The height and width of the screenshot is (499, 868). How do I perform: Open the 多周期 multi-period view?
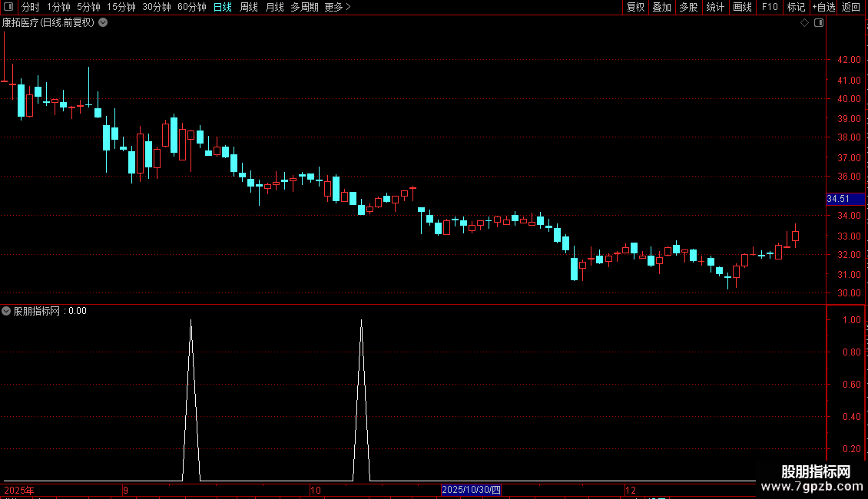coord(304,7)
